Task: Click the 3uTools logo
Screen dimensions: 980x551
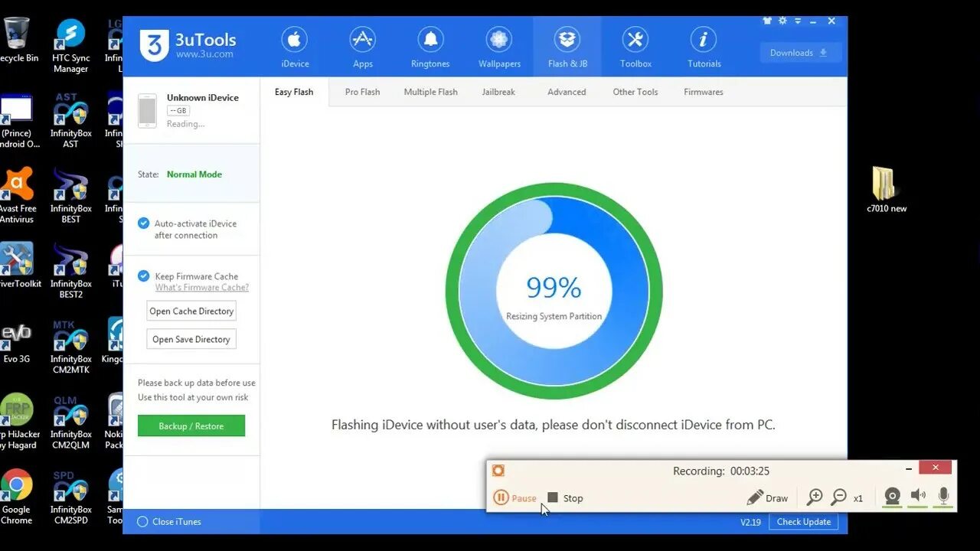Action: tap(188, 45)
